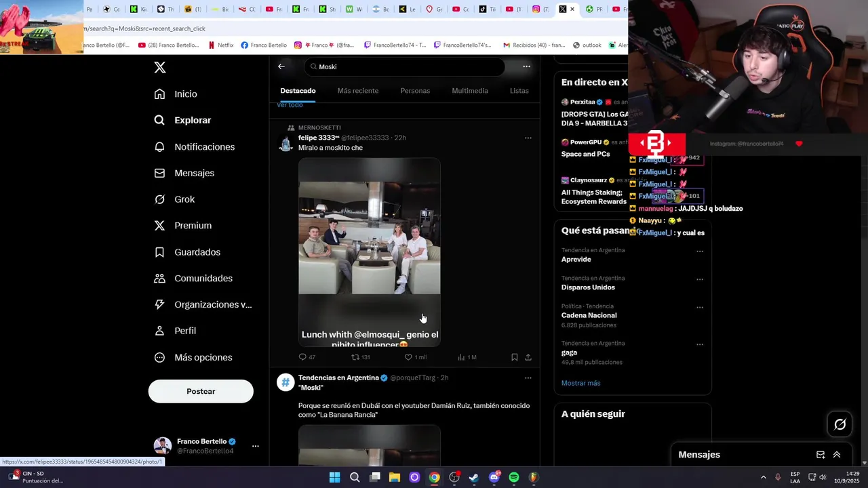Compose new message in Mensajes drawer
Viewport: 868px width, 488px height.
[821, 455]
